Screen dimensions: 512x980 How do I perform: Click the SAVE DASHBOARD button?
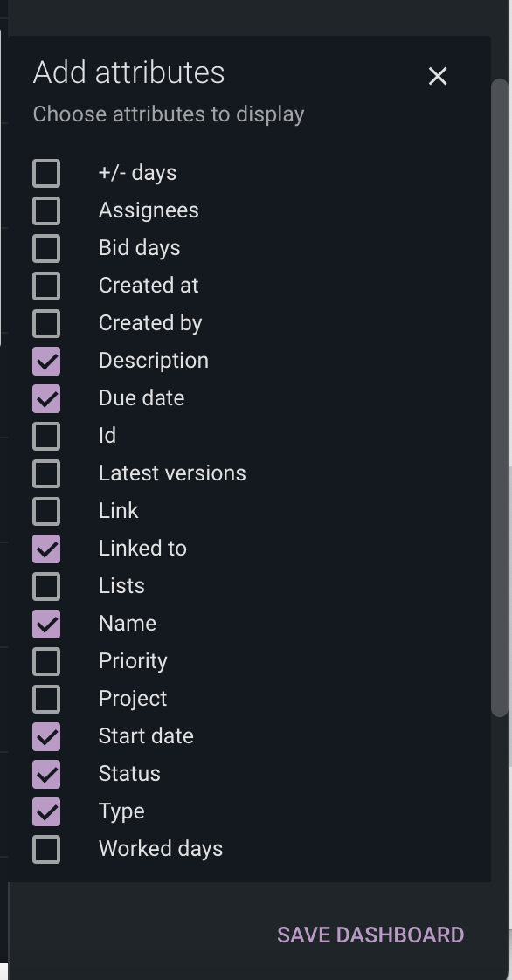click(x=370, y=935)
